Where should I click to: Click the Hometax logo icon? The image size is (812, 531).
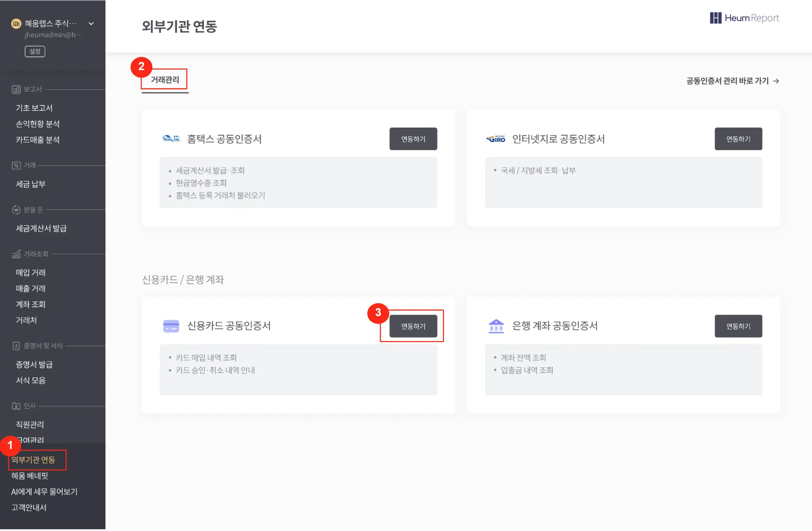(171, 139)
